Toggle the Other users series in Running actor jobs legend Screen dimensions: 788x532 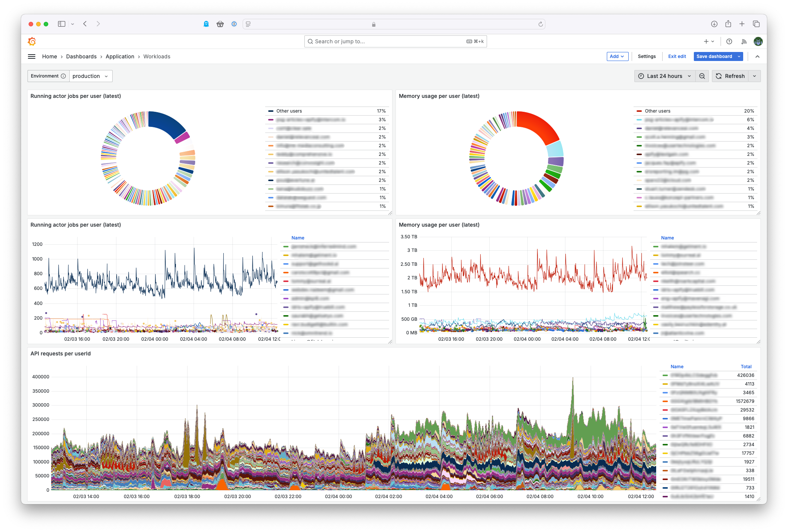click(x=289, y=111)
